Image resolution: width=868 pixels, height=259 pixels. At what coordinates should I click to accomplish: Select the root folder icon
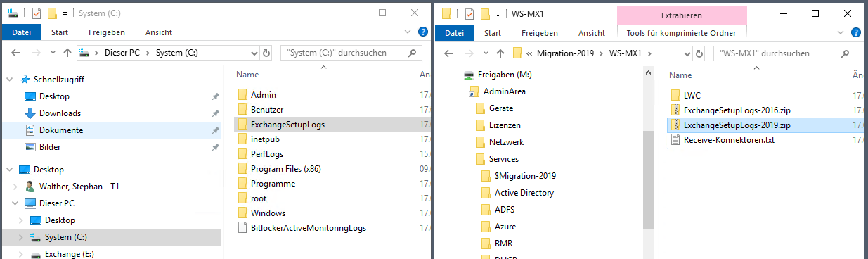click(x=242, y=198)
